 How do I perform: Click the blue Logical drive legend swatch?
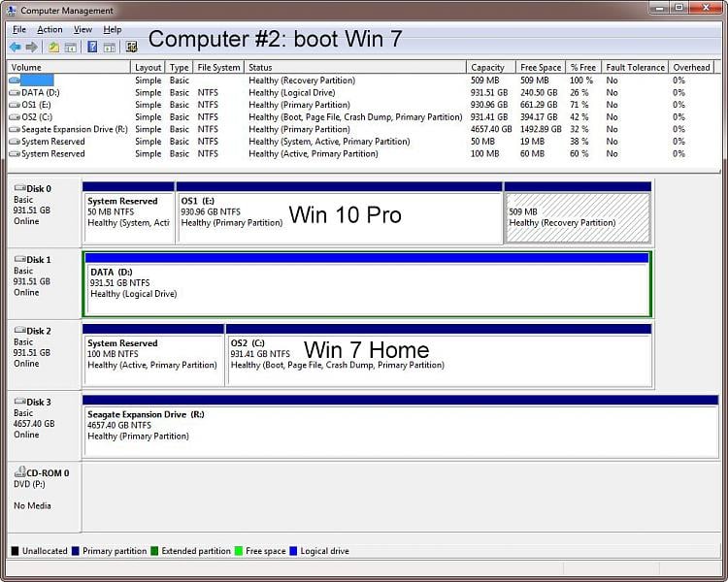coord(293,551)
